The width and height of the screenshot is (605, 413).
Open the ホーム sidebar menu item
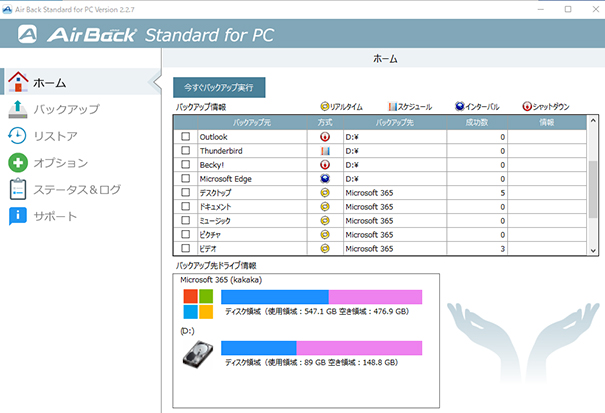pos(80,82)
